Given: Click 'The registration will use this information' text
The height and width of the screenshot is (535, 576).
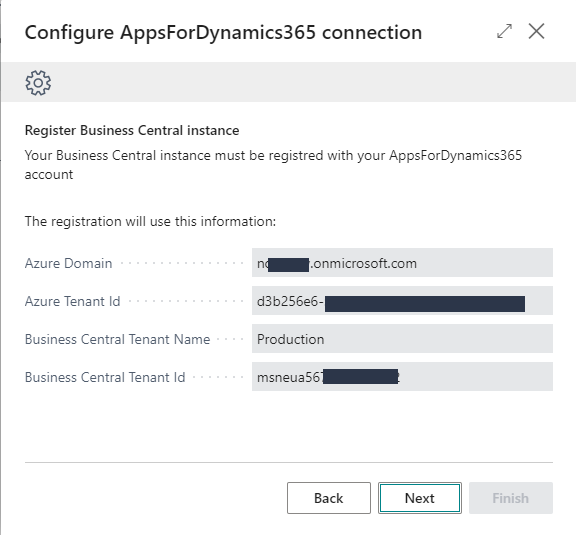Looking at the screenshot, I should (150, 221).
